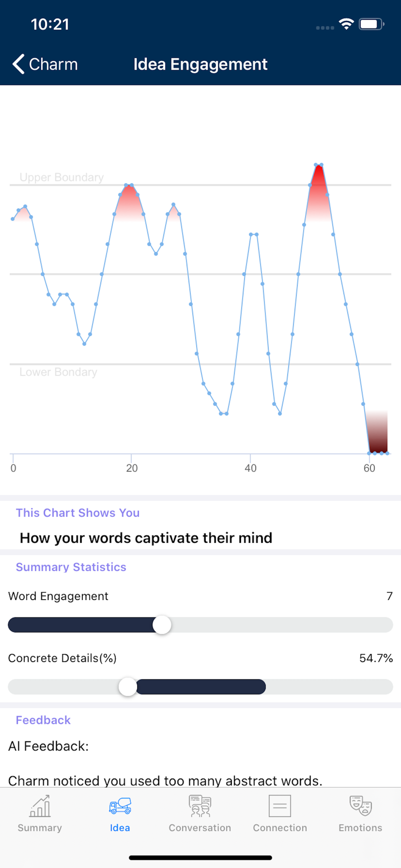The width and height of the screenshot is (401, 868).
Task: Open the Summary bar chart icon
Action: click(40, 806)
